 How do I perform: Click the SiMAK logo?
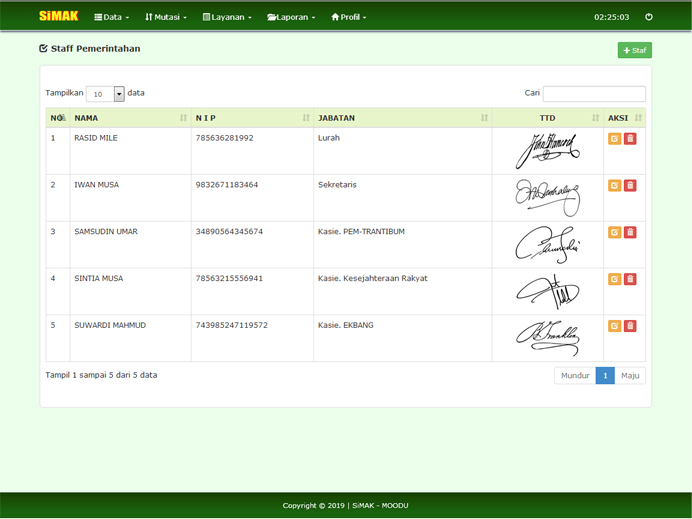pyautogui.click(x=58, y=16)
